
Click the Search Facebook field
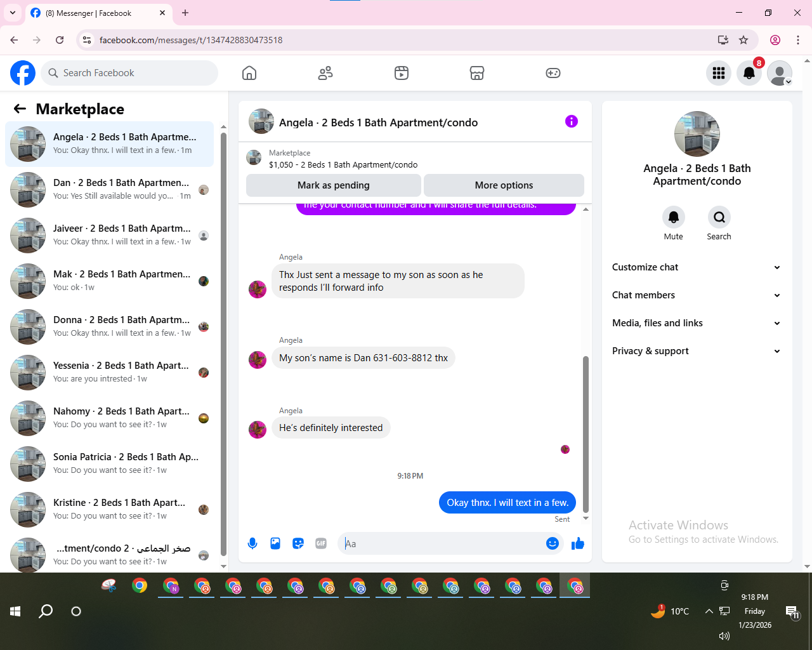click(130, 73)
